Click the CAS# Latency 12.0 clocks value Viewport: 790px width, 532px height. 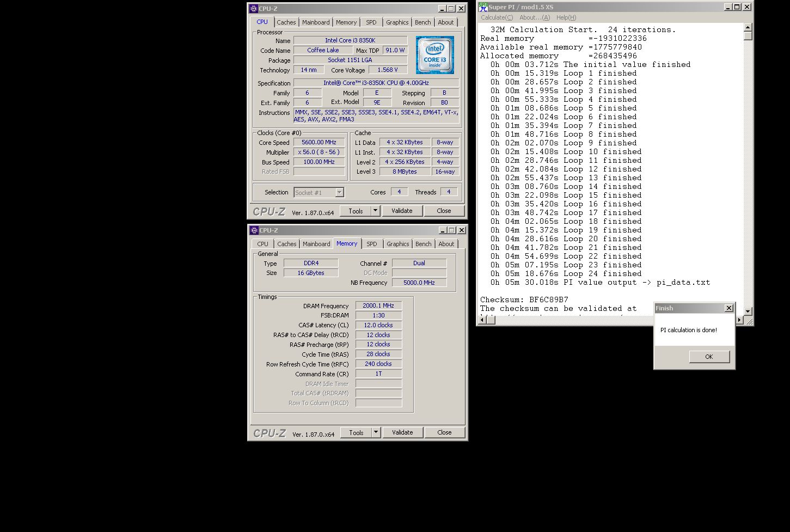[378, 325]
